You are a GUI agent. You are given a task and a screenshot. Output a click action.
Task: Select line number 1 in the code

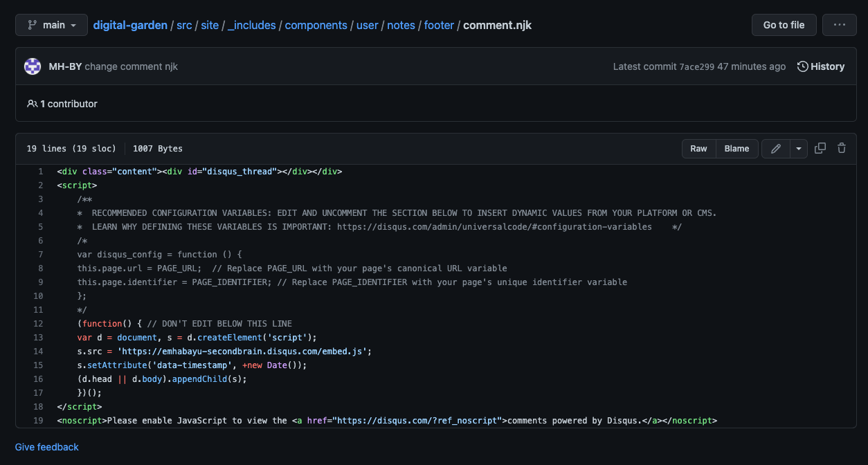[x=40, y=172]
